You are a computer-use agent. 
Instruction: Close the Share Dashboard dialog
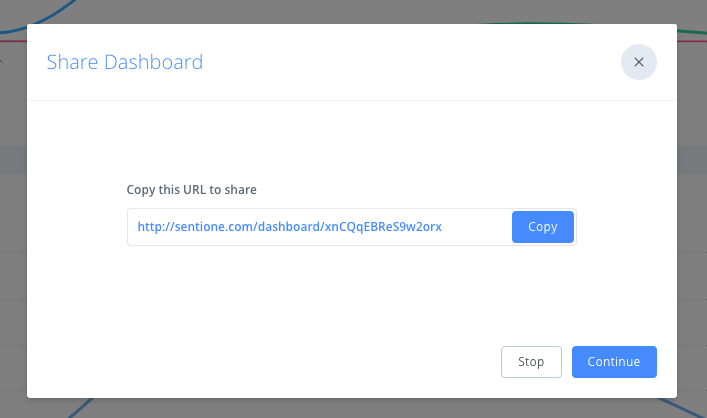coord(638,62)
